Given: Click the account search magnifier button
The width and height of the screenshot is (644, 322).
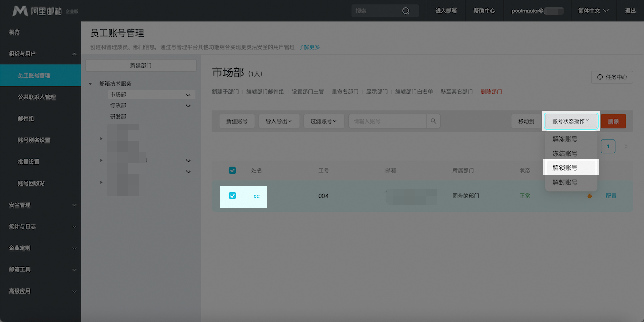Looking at the screenshot, I should point(433,121).
